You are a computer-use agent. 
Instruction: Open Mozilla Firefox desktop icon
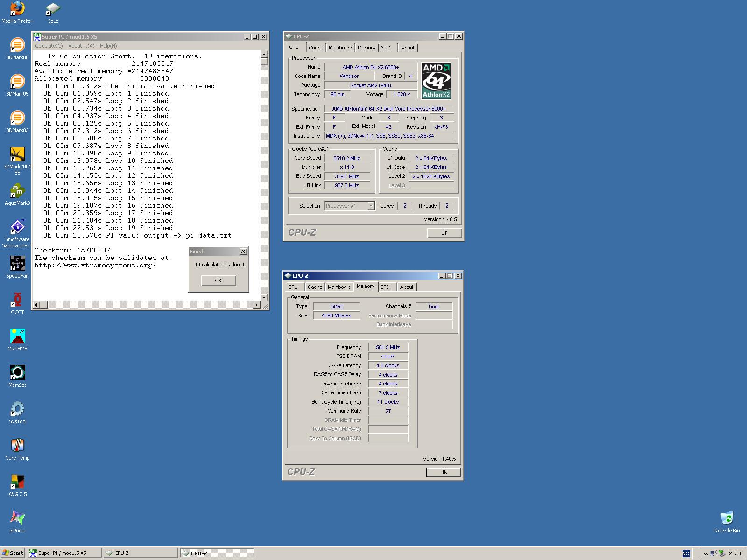coord(17,13)
